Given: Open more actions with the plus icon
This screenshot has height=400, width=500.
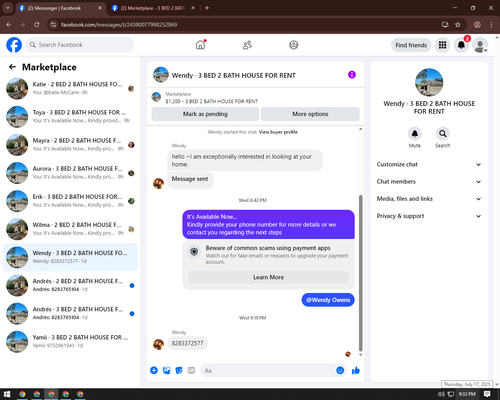Looking at the screenshot, I should click(x=154, y=370).
